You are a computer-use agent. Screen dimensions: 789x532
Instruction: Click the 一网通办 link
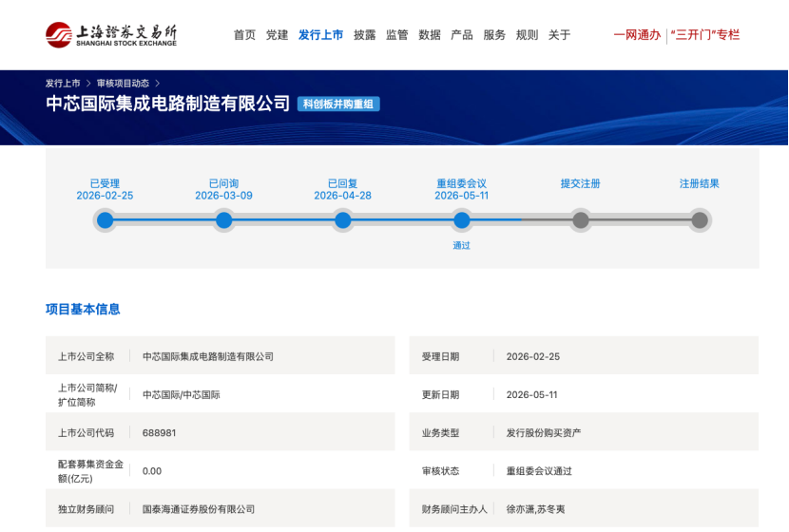coord(637,35)
